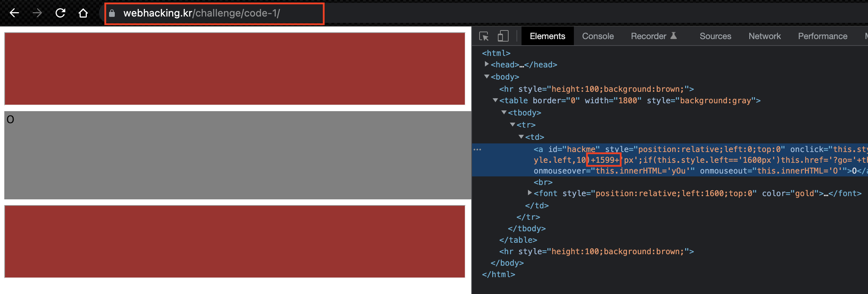This screenshot has width=868, height=294.
Task: Click the width="1800" table attribute
Action: 613,100
